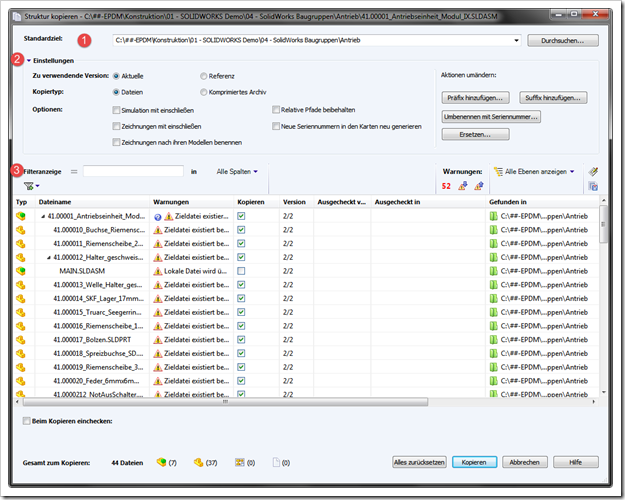This screenshot has height=500, width=625.
Task: Click the Ausgecheckt in column header
Action: pyautogui.click(x=428, y=202)
